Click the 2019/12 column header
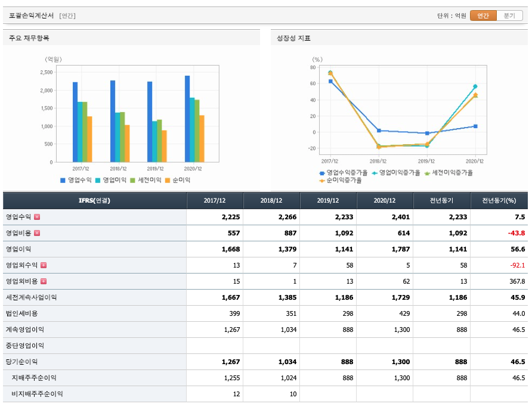532x410 pixels. coord(328,200)
